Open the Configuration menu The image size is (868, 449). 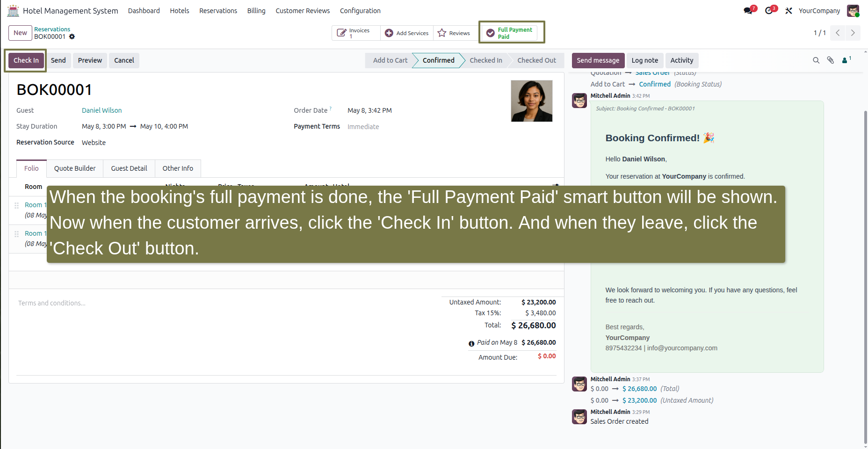click(360, 11)
